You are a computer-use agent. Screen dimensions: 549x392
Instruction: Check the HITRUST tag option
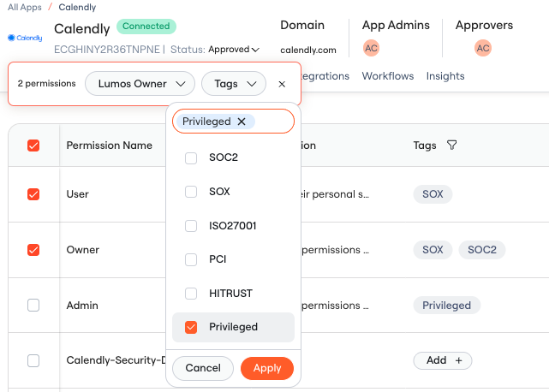[x=191, y=294]
